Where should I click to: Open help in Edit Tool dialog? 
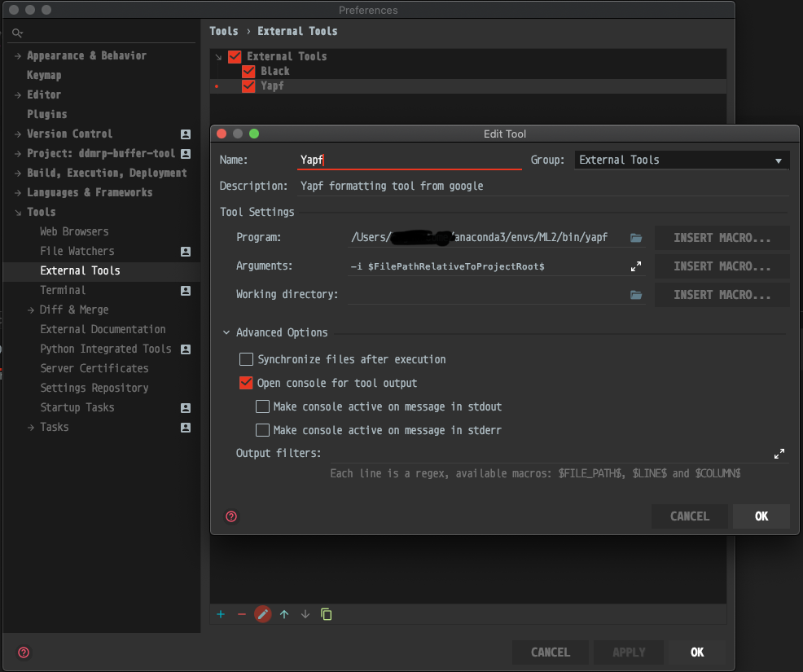(231, 516)
